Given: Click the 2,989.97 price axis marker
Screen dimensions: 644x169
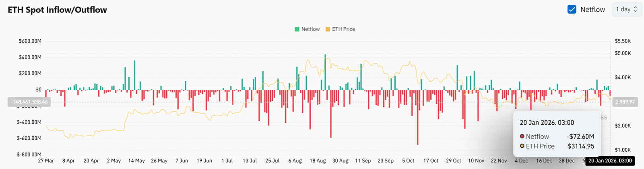Looking at the screenshot, I should pyautogui.click(x=625, y=102).
